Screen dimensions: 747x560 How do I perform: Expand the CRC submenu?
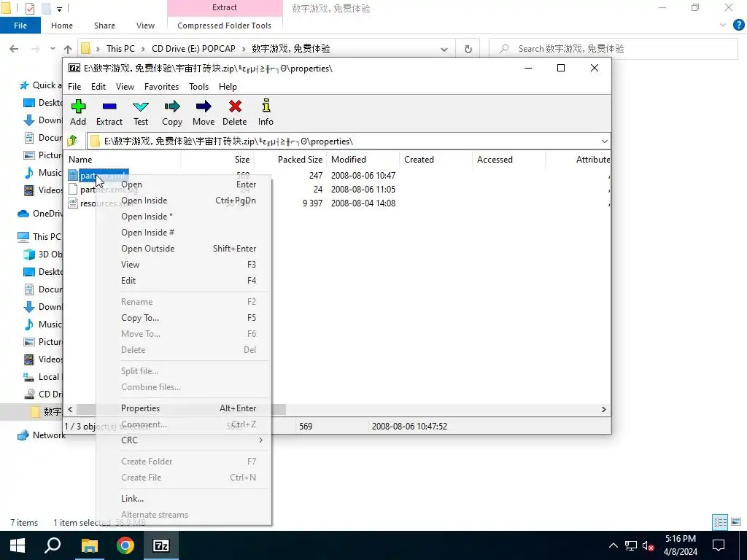pos(260,440)
